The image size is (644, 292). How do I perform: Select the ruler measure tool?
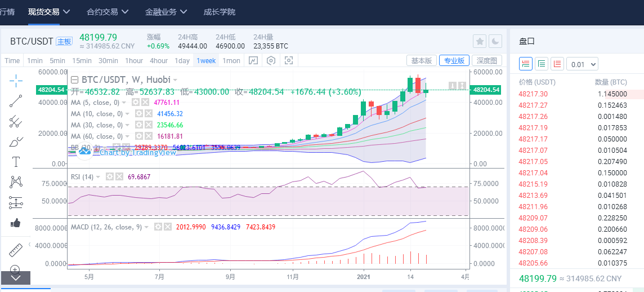click(16, 250)
